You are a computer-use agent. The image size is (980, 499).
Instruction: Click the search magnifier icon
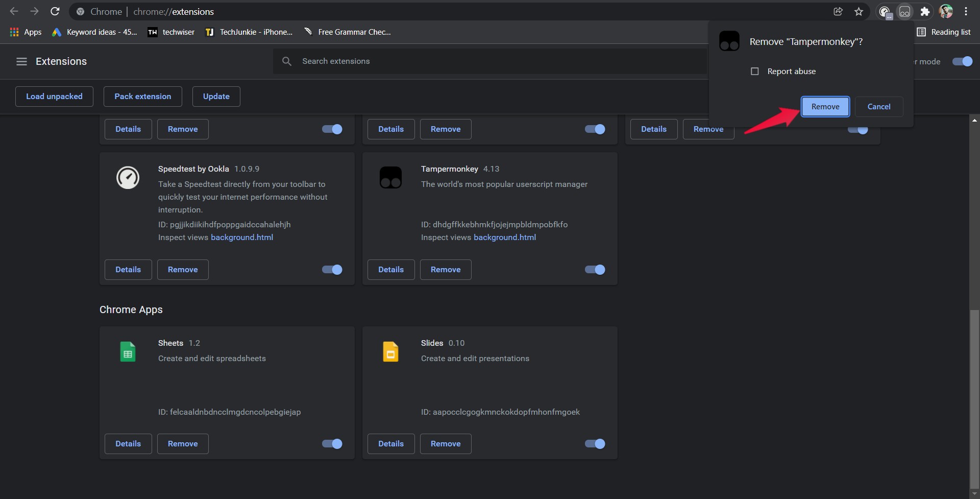coord(287,61)
